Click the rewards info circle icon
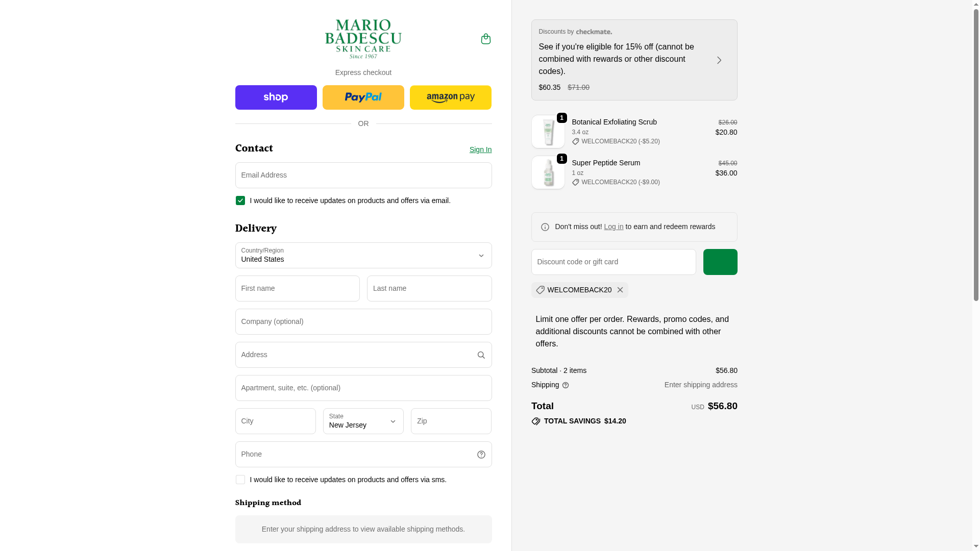The image size is (980, 551). pyautogui.click(x=545, y=227)
